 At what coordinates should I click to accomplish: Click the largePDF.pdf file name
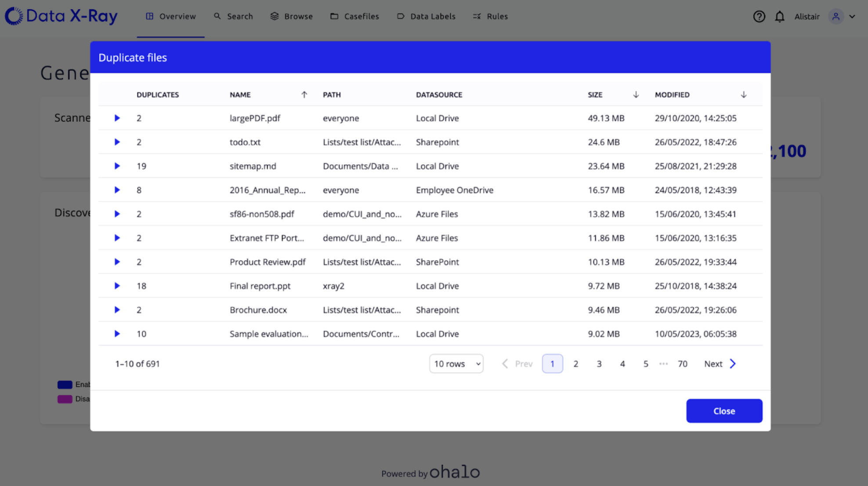tap(255, 118)
